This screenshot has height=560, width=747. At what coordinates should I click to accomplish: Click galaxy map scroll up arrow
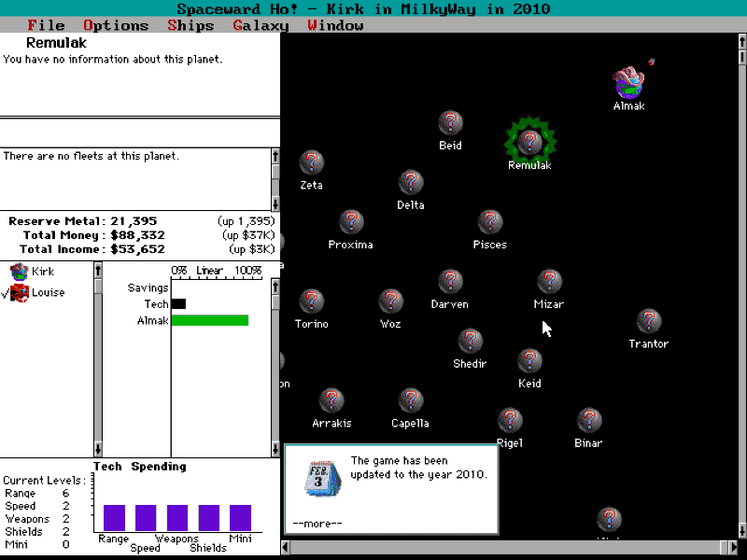(x=742, y=42)
